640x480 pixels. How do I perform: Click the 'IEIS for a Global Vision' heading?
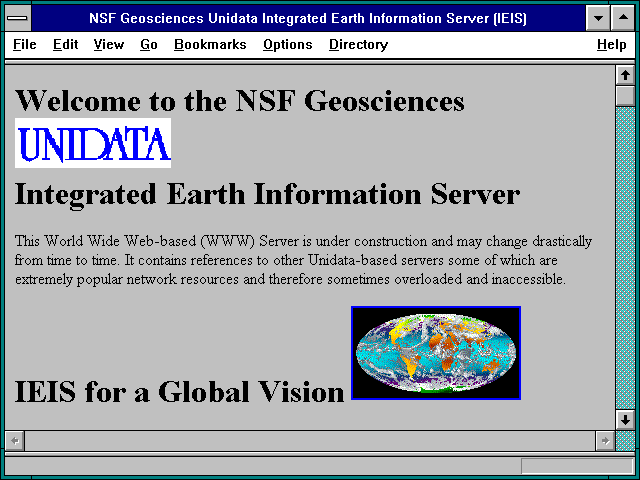tap(180, 392)
